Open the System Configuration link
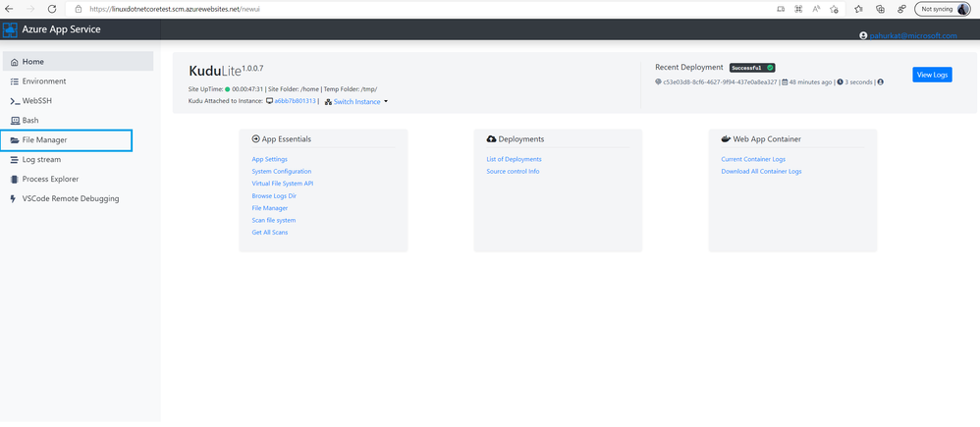Screen dimensions: 980x427 (x=281, y=172)
